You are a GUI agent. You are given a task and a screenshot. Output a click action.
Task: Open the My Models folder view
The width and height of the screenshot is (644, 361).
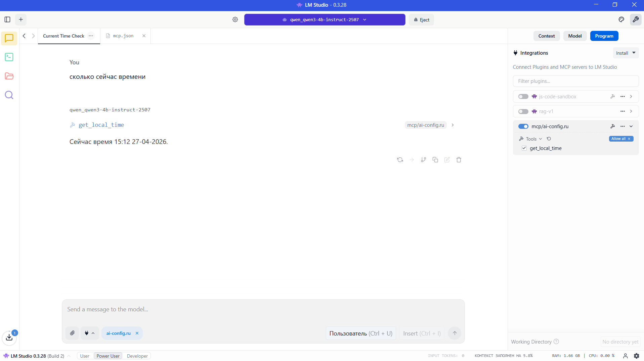click(x=9, y=76)
